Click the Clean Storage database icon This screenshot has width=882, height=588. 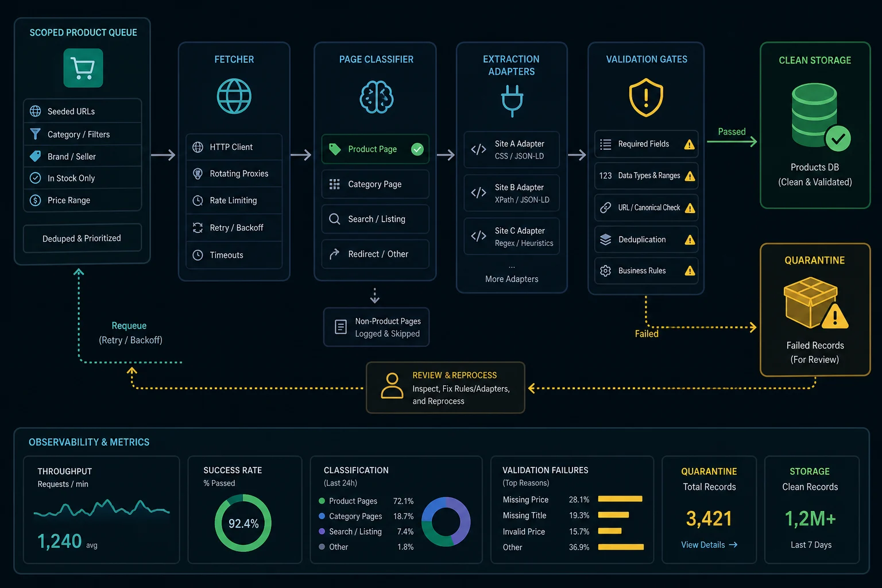[821, 117]
